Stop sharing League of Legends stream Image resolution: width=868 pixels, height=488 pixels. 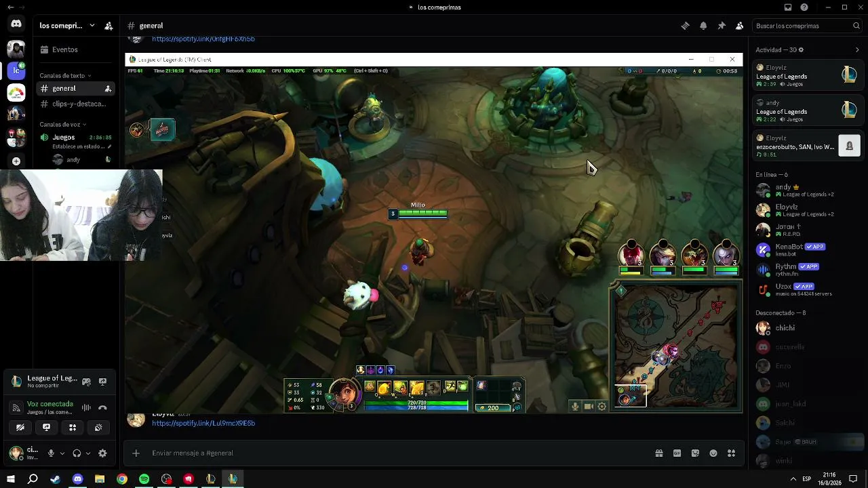click(x=102, y=382)
